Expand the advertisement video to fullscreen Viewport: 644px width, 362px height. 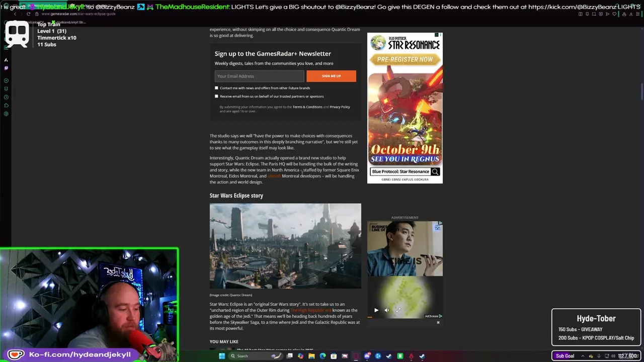(x=397, y=310)
